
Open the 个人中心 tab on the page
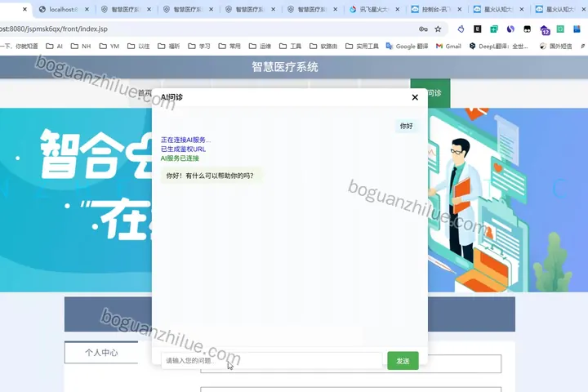[x=101, y=352]
